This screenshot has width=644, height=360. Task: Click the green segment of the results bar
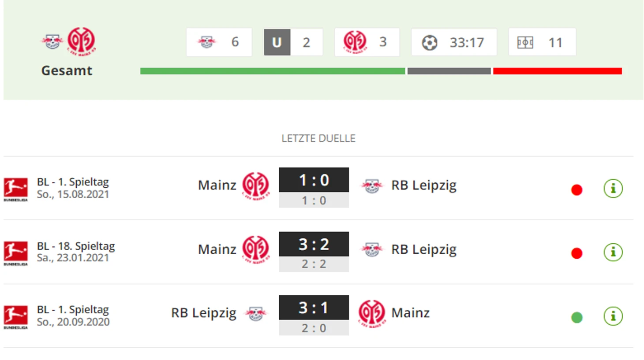(273, 71)
